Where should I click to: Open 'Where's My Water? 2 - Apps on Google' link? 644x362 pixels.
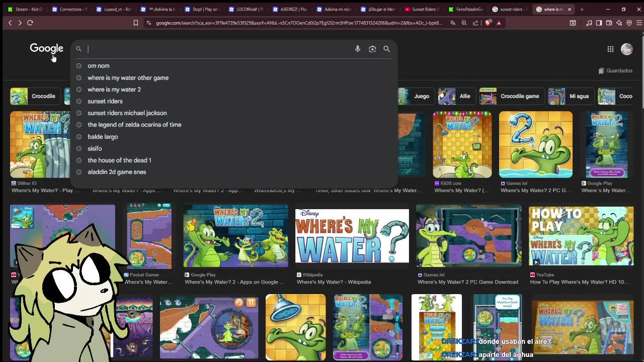(x=234, y=282)
